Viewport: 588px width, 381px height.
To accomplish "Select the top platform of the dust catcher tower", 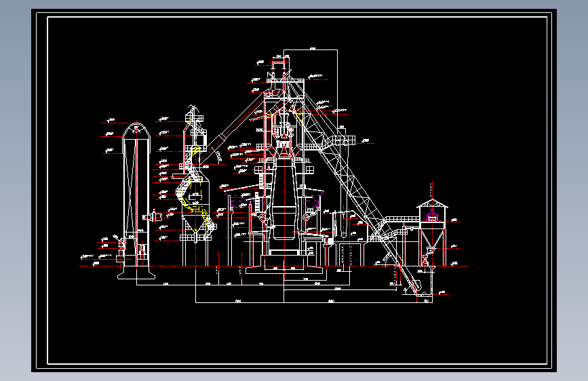I will [x=194, y=119].
